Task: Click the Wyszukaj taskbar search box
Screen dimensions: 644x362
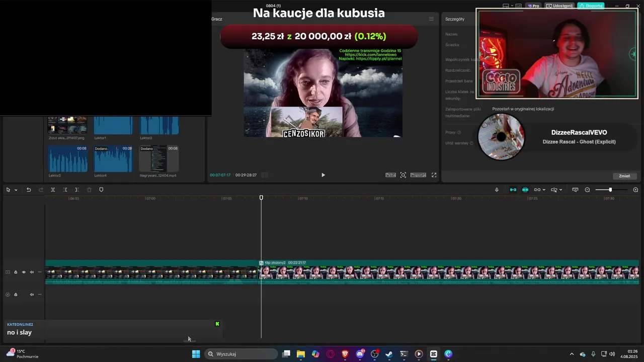Action: (242, 354)
